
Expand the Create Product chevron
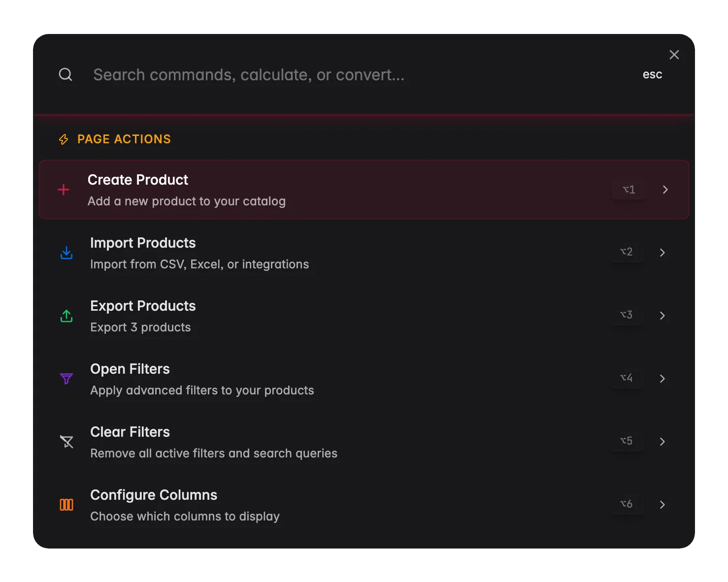(665, 190)
